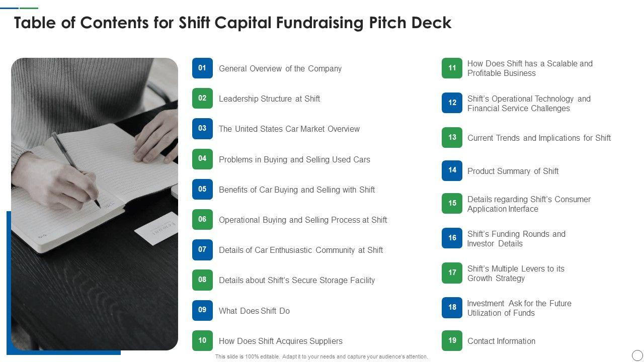The width and height of the screenshot is (644, 362).
Task: Click the slide title heading text
Action: tap(232, 23)
